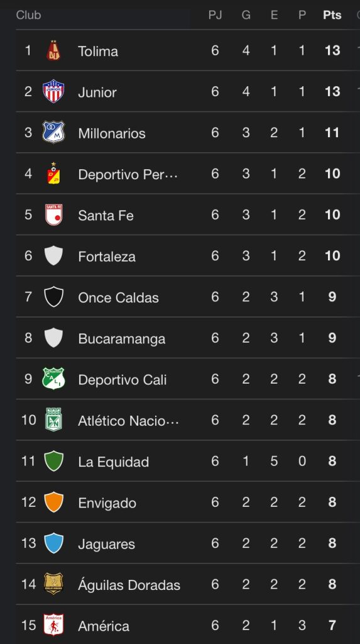Open the Fortaleza team name link
Viewport: 360px width, 644px height.
[107, 257]
